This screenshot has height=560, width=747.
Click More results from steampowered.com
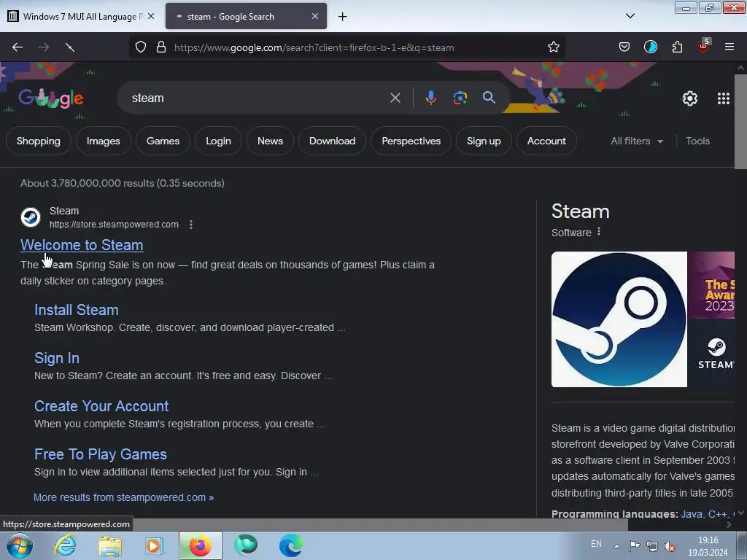coord(123,497)
